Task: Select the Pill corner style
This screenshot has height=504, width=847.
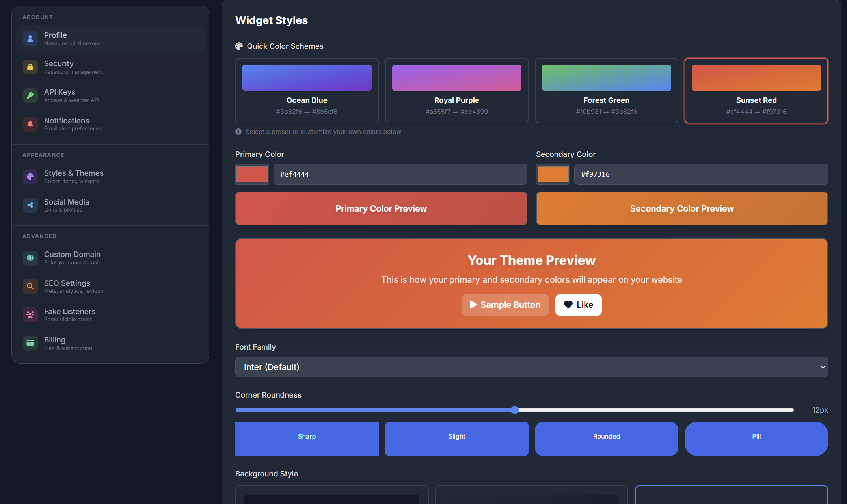Action: pyautogui.click(x=756, y=439)
